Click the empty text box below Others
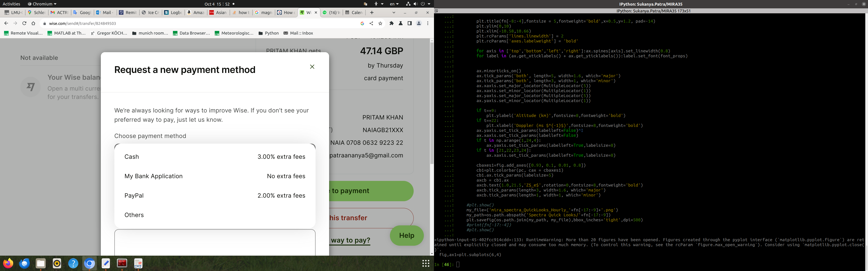Screen dimensions: 868x271 tap(215, 242)
